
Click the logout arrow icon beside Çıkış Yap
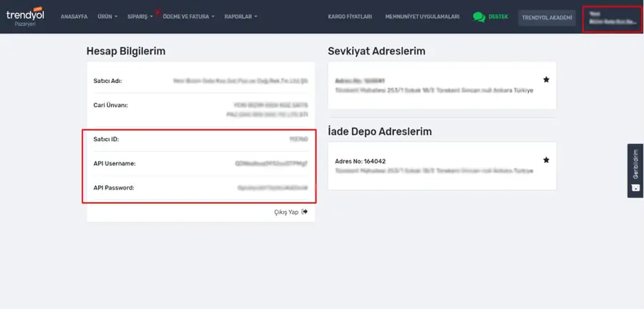304,212
